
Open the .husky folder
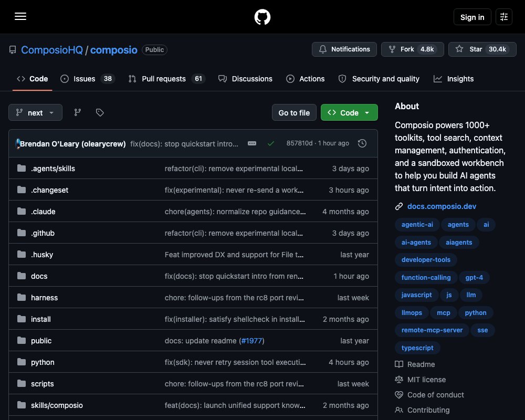tap(42, 255)
